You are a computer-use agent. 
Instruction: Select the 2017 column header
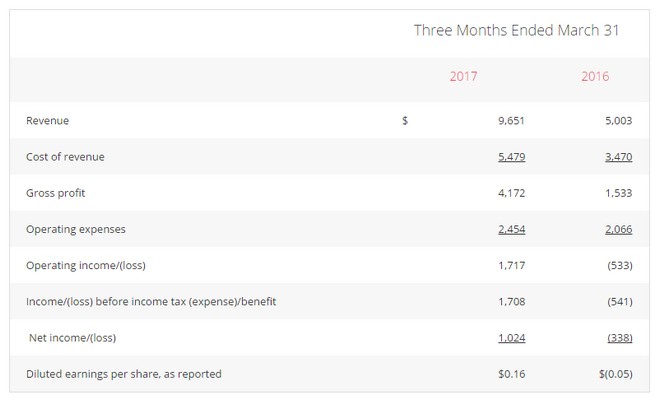click(464, 76)
